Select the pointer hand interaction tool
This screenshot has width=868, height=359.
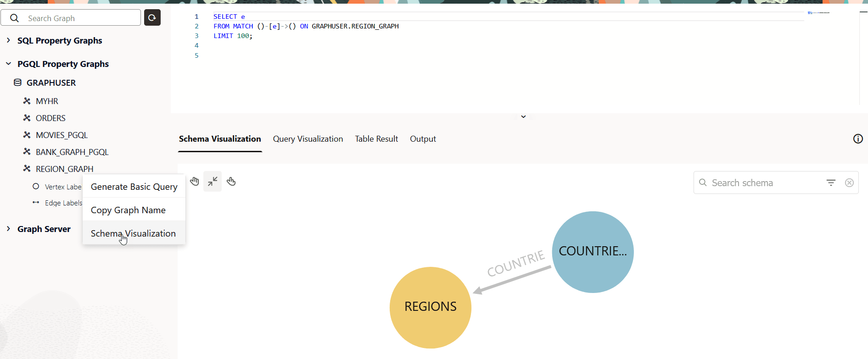point(231,182)
